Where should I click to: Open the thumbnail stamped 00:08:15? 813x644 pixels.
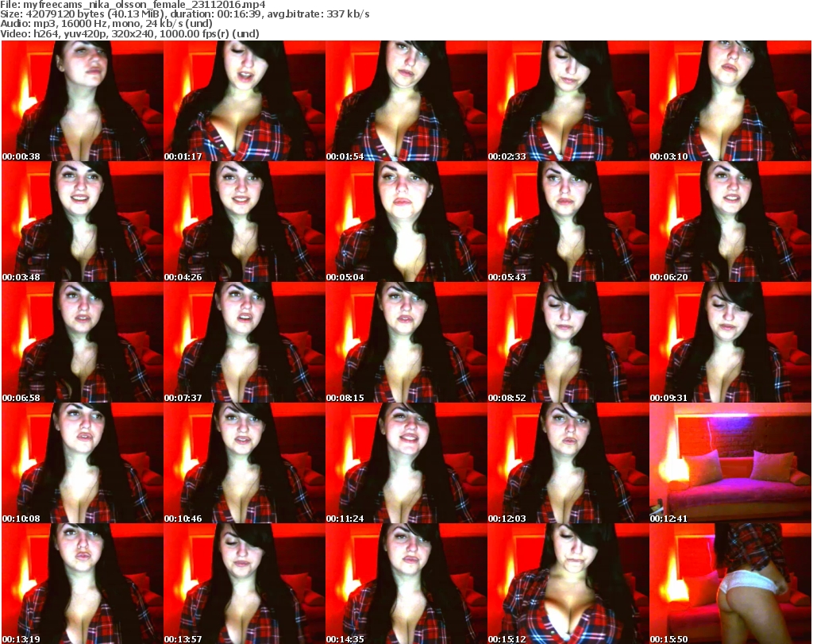(406, 342)
